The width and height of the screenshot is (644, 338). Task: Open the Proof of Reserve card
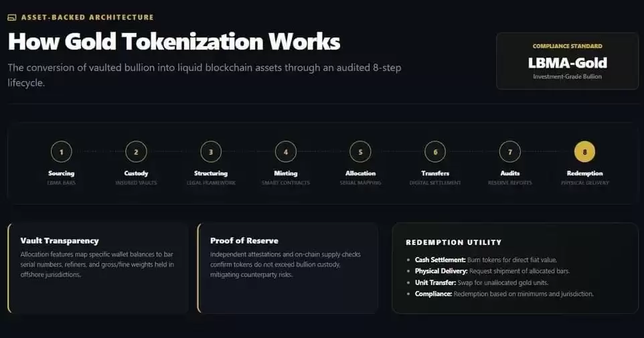(287, 268)
